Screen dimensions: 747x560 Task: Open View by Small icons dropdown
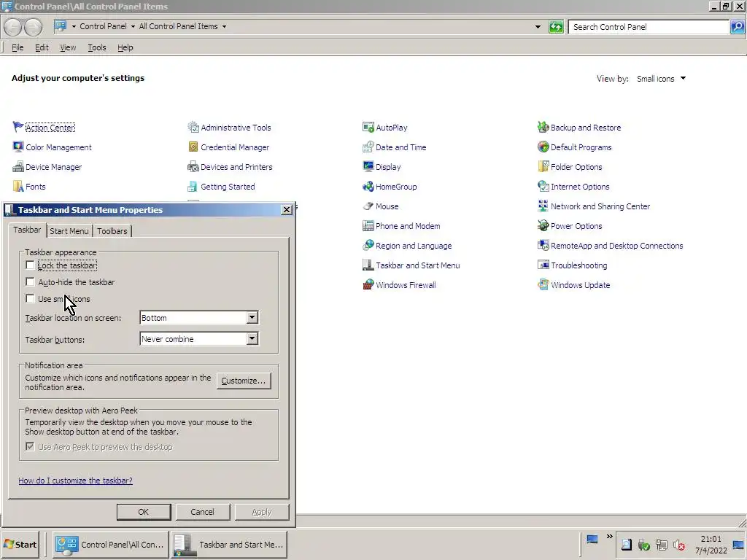tap(662, 79)
